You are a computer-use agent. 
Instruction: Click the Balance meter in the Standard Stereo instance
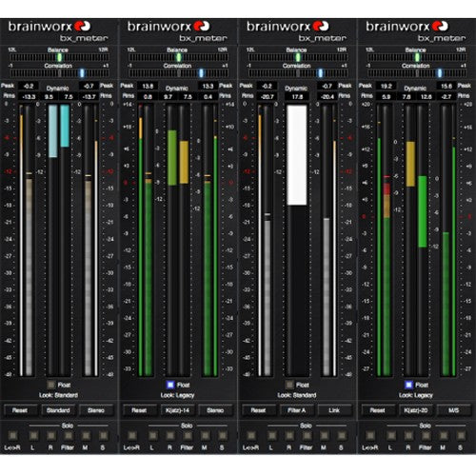[x=59, y=57]
